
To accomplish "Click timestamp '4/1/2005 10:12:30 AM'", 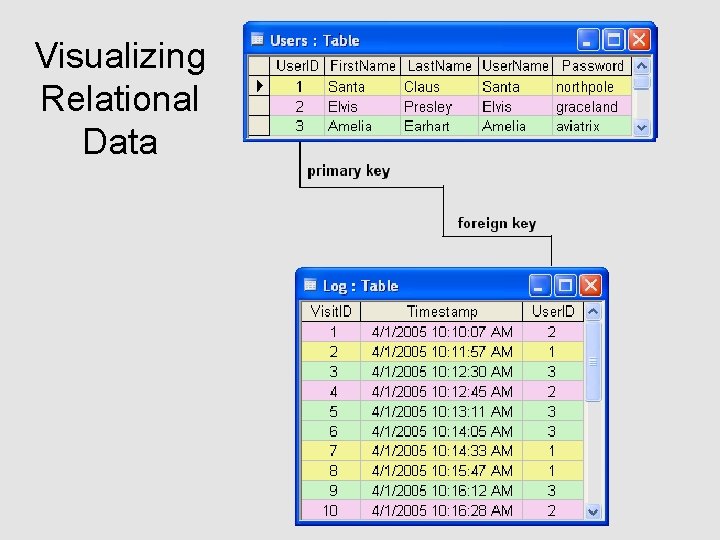I will 442,371.
